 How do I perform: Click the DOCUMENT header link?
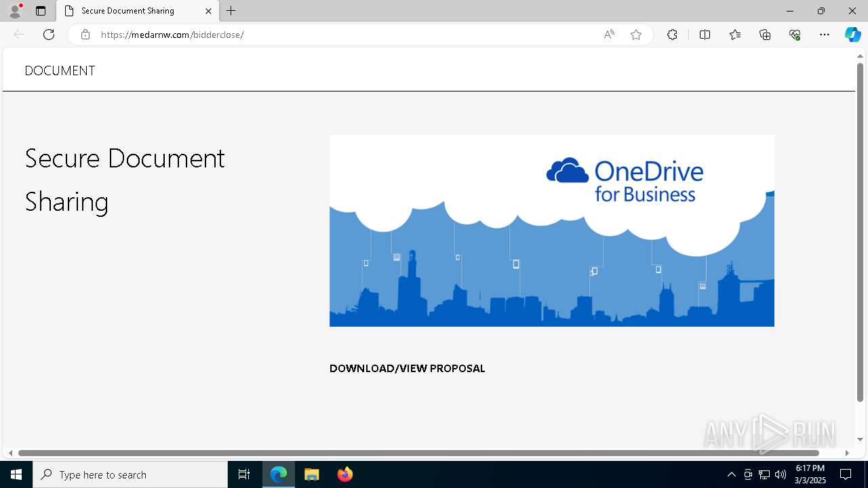click(60, 70)
